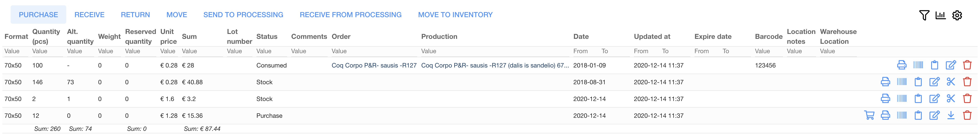Click the Status filter Value field
Screen dimensions: 980x137
pos(271,51)
